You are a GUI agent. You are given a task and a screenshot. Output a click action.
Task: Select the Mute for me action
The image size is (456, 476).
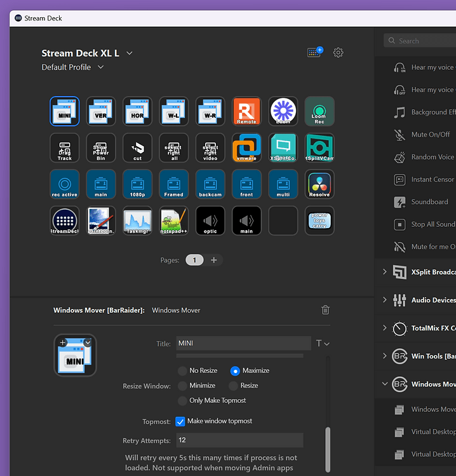pyautogui.click(x=424, y=247)
